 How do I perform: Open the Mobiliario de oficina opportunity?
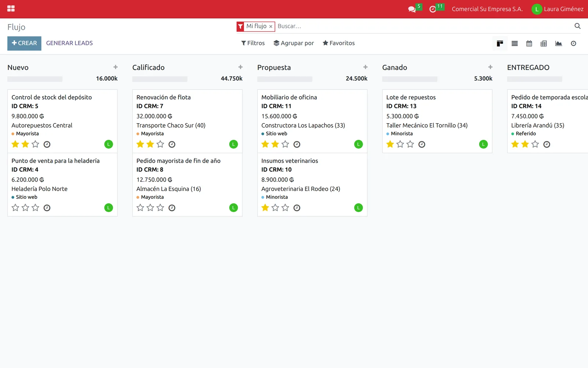312,121
